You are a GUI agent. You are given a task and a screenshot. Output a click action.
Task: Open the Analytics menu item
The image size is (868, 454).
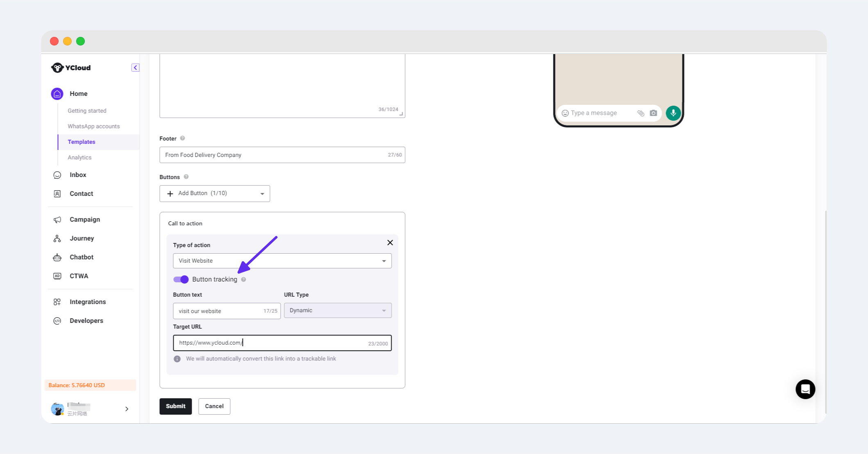click(79, 157)
